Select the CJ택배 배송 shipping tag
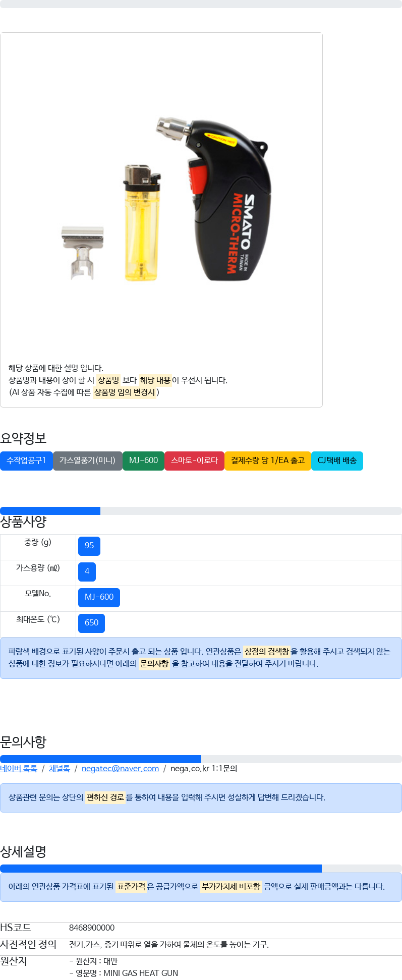 (x=337, y=460)
